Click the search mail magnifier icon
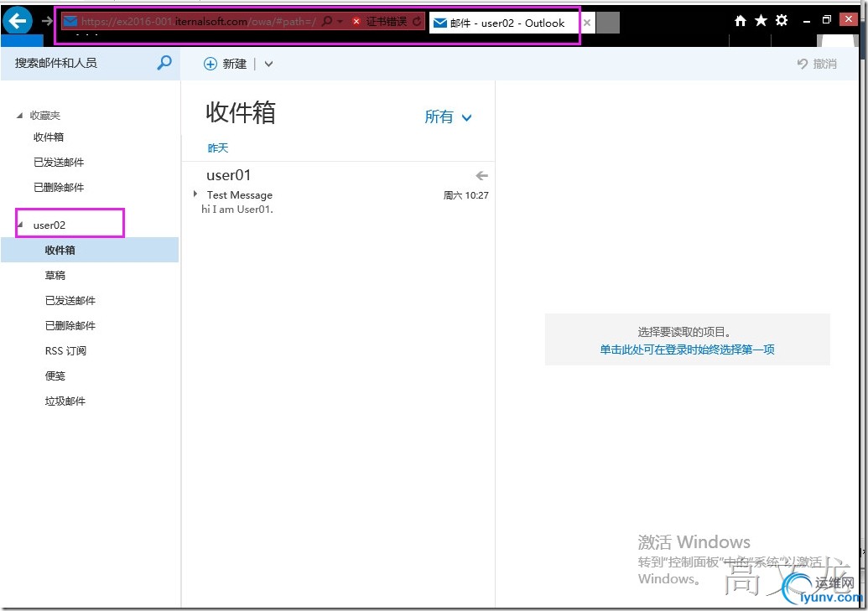The width and height of the screenshot is (868, 611). tap(164, 63)
